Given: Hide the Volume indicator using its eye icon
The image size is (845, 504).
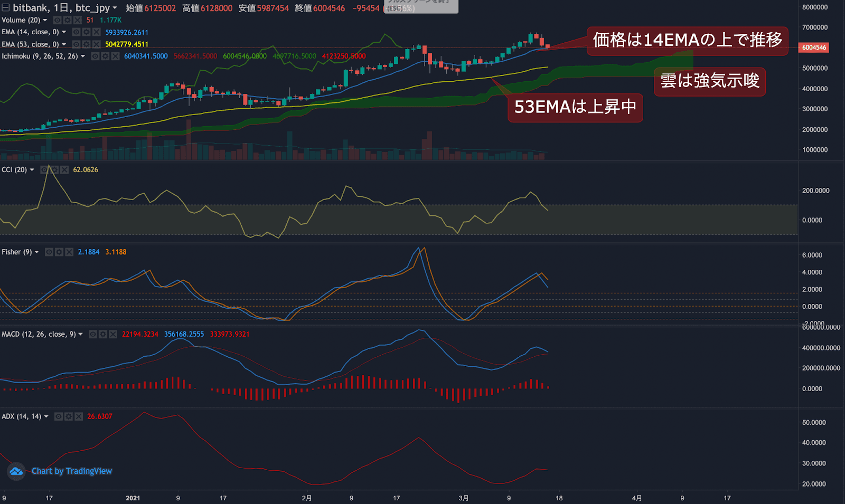Looking at the screenshot, I should point(57,21).
